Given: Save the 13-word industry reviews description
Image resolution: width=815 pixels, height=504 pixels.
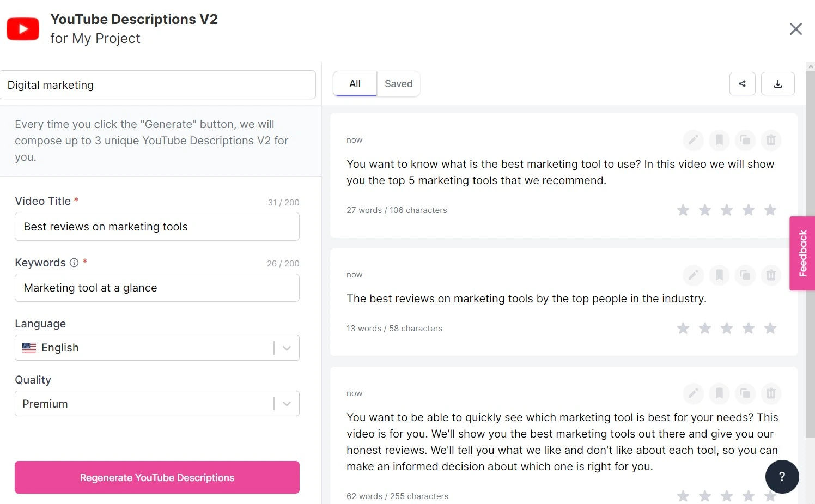Looking at the screenshot, I should point(719,275).
